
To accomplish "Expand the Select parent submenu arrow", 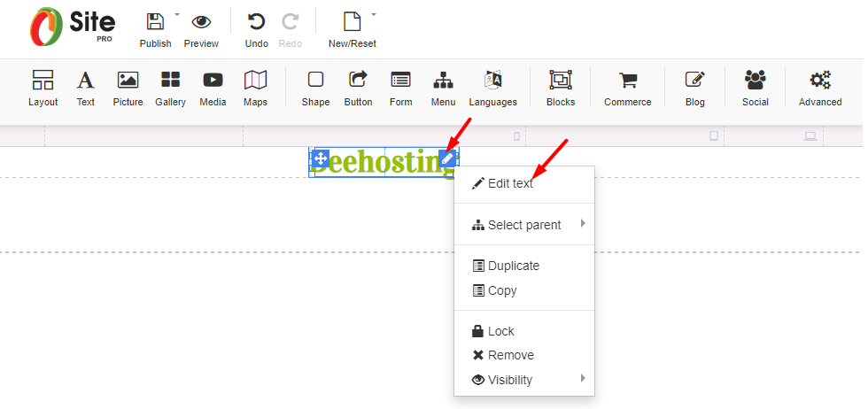I will click(x=583, y=224).
